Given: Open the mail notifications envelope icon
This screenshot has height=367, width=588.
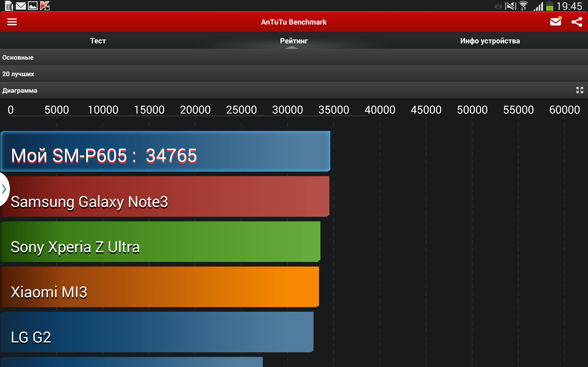Looking at the screenshot, I should [x=555, y=22].
